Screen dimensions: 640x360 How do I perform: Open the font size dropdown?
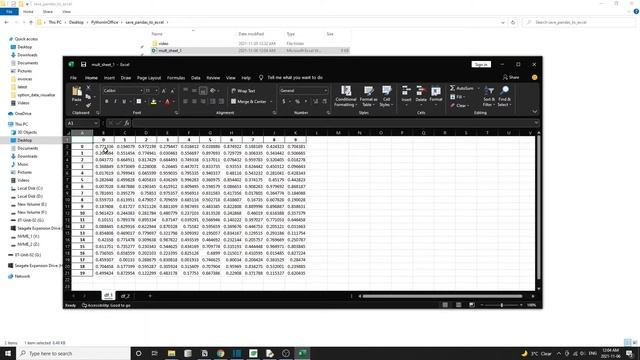click(156, 91)
